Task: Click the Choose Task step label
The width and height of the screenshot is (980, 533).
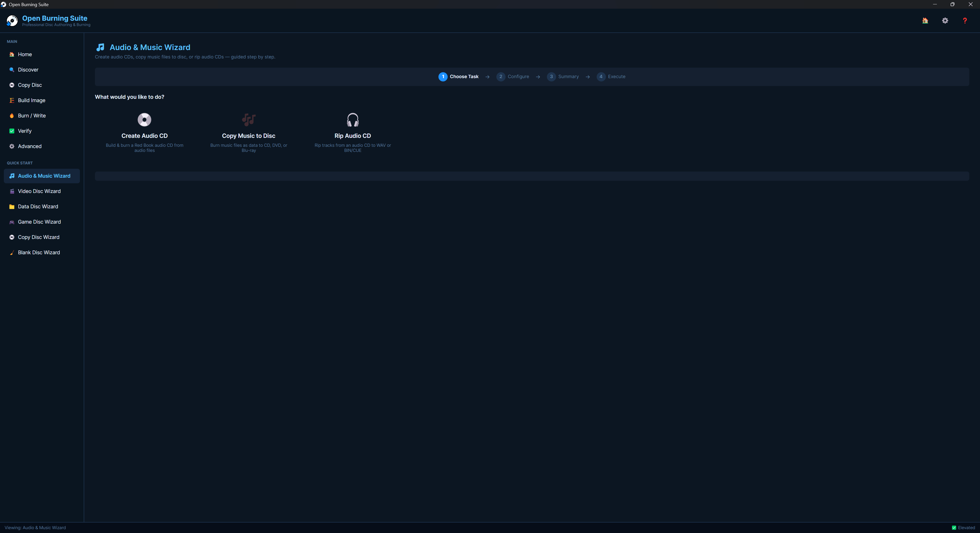Action: coord(464,77)
